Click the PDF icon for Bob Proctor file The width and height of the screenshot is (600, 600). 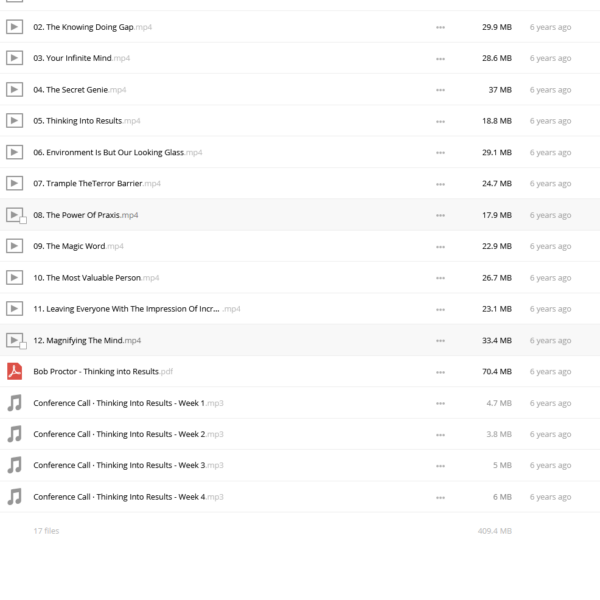coord(15,372)
